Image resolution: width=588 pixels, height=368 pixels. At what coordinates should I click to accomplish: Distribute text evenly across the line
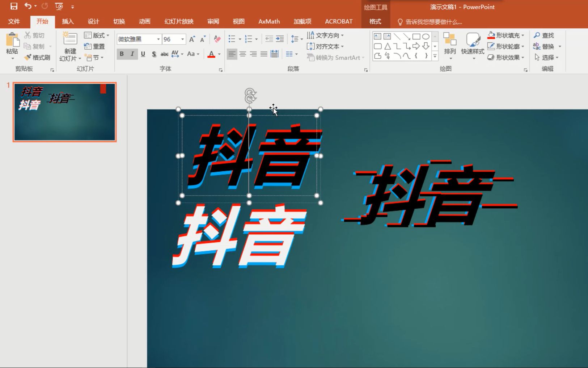coord(275,54)
